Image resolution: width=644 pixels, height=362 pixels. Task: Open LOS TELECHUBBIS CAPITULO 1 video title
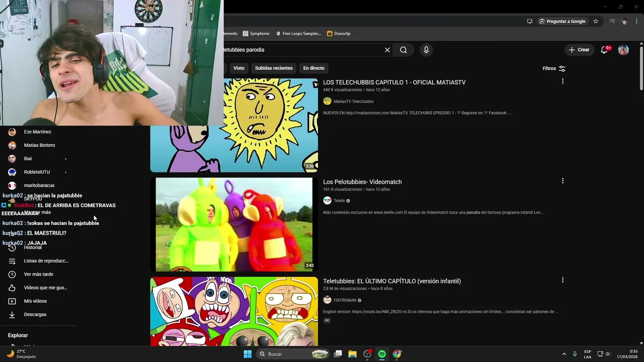(x=394, y=82)
